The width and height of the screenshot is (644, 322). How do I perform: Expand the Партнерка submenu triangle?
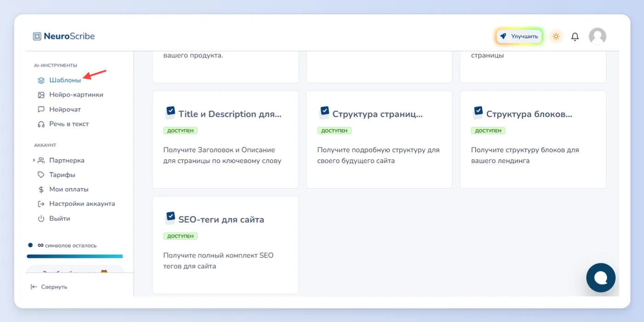(x=34, y=161)
